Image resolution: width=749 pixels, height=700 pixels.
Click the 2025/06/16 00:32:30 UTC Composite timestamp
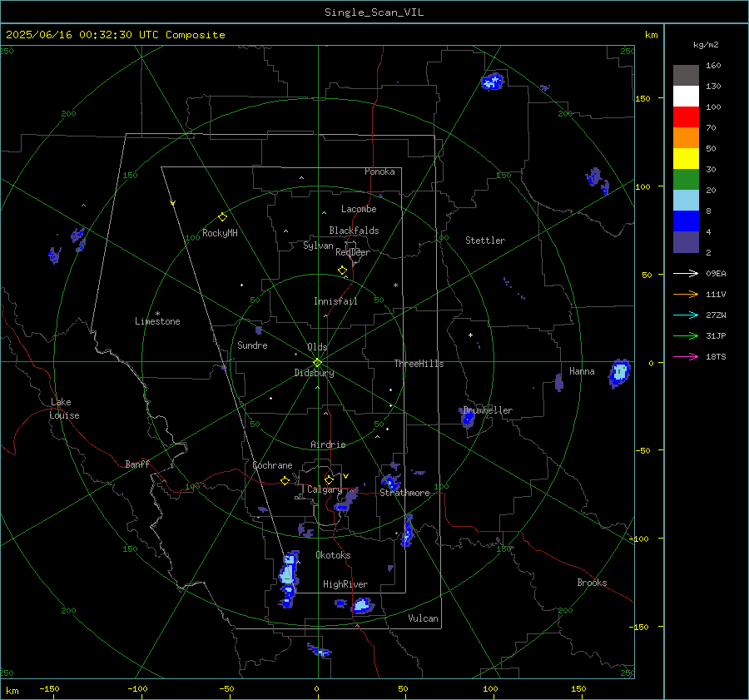click(x=115, y=35)
